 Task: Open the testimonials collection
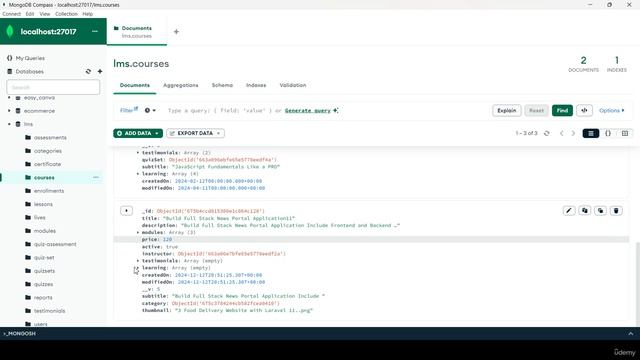point(49,311)
